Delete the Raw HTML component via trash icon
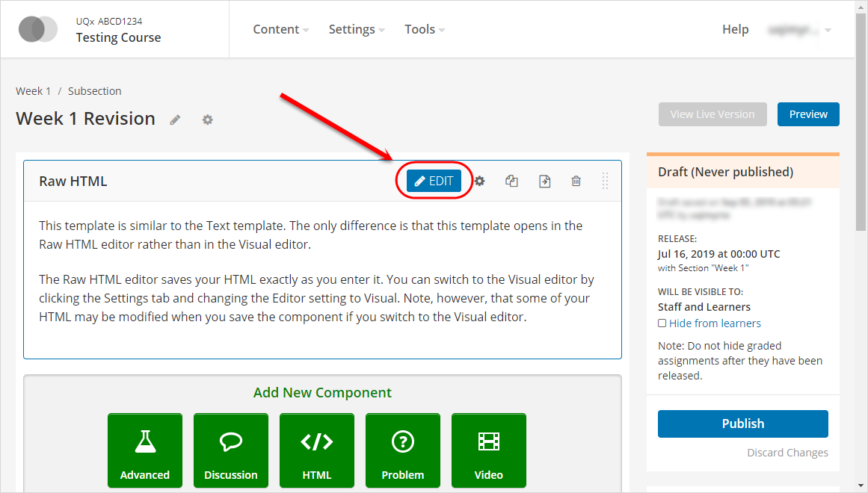 click(x=576, y=181)
